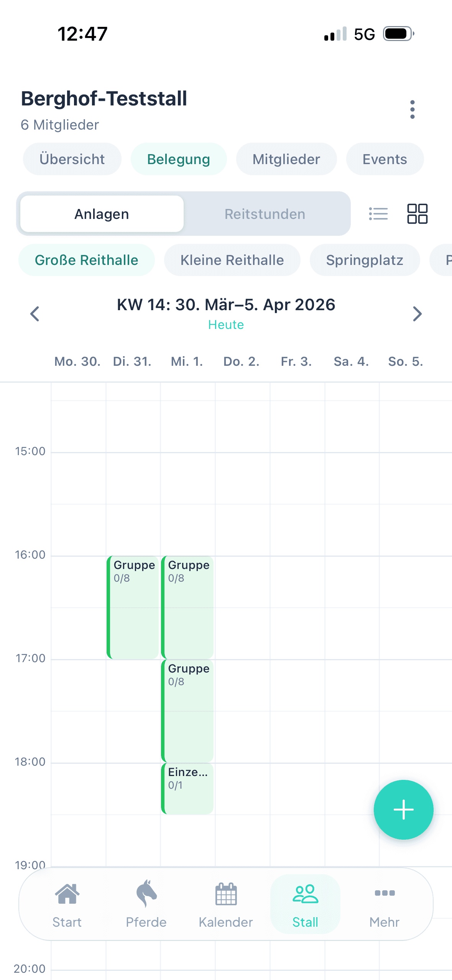Tap the floating plus add button
452x980 pixels.
pos(403,810)
